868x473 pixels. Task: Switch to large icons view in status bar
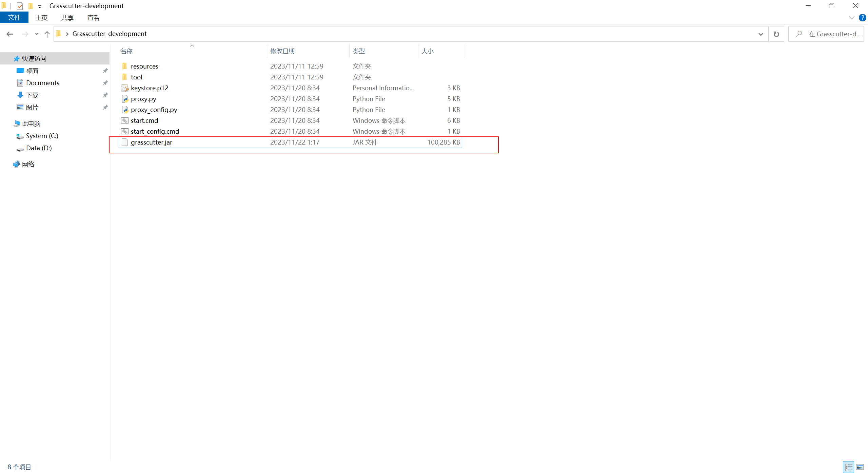tap(860, 467)
